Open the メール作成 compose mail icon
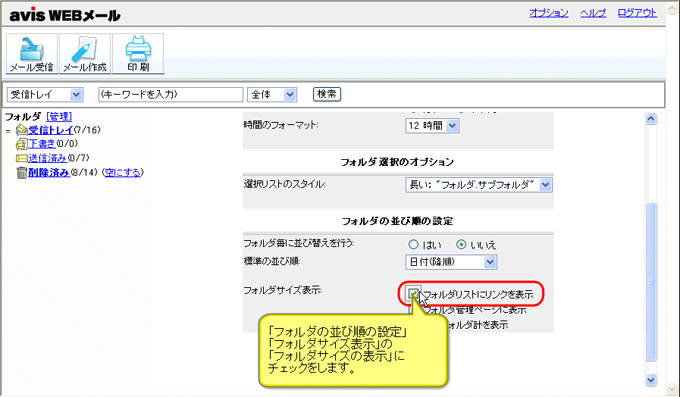 click(85, 54)
